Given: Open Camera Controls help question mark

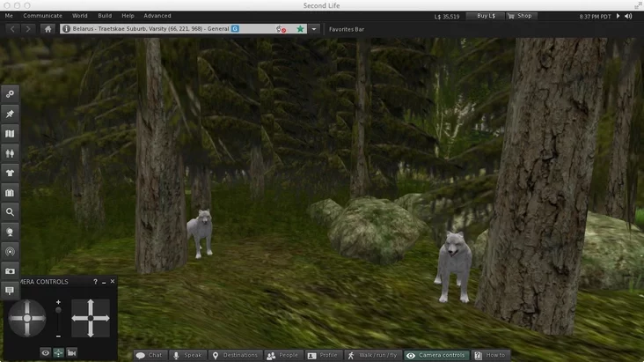Looking at the screenshot, I should coord(95,282).
